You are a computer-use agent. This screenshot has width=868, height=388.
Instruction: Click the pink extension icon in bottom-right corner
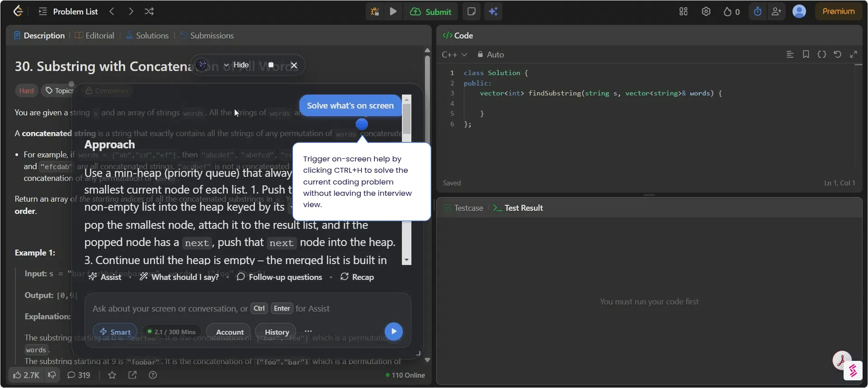(853, 371)
